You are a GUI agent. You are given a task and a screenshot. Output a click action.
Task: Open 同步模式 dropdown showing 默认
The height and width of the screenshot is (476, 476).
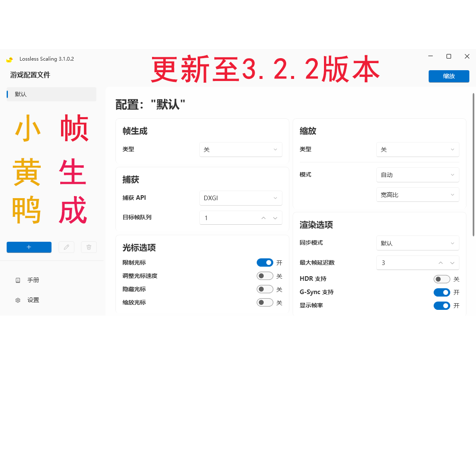click(418, 243)
